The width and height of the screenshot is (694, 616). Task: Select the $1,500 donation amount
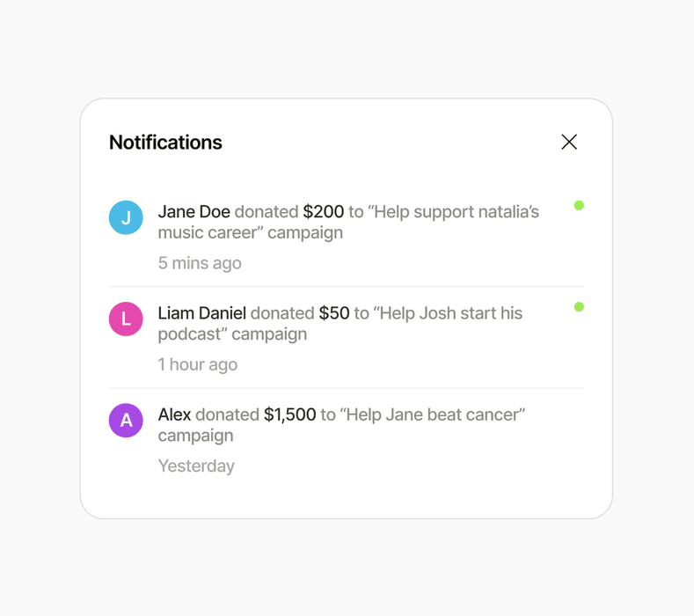[x=289, y=414]
